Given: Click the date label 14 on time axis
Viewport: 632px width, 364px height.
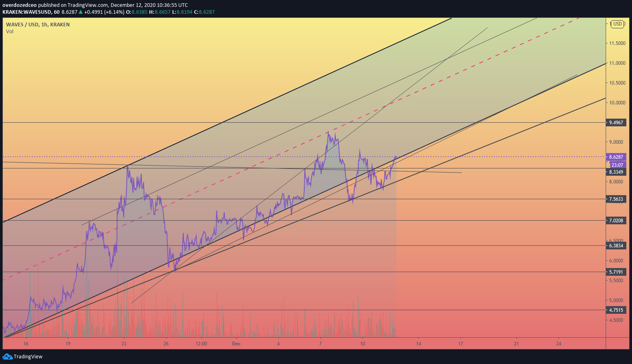Looking at the screenshot, I should 418,344.
